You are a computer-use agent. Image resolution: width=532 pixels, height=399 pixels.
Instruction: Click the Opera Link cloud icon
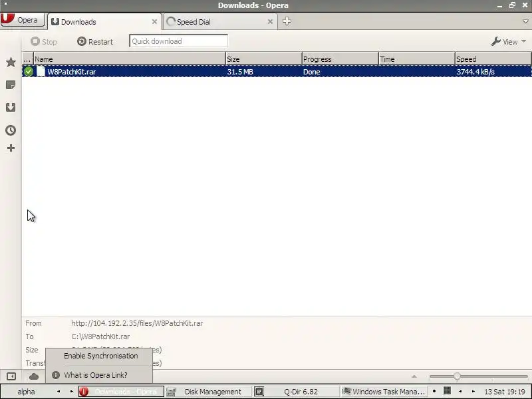tap(34, 376)
